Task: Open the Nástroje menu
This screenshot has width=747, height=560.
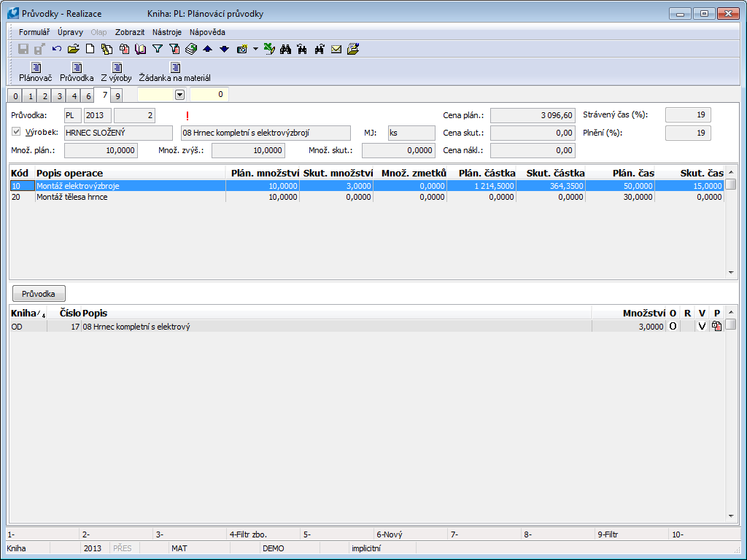Action: [166, 32]
